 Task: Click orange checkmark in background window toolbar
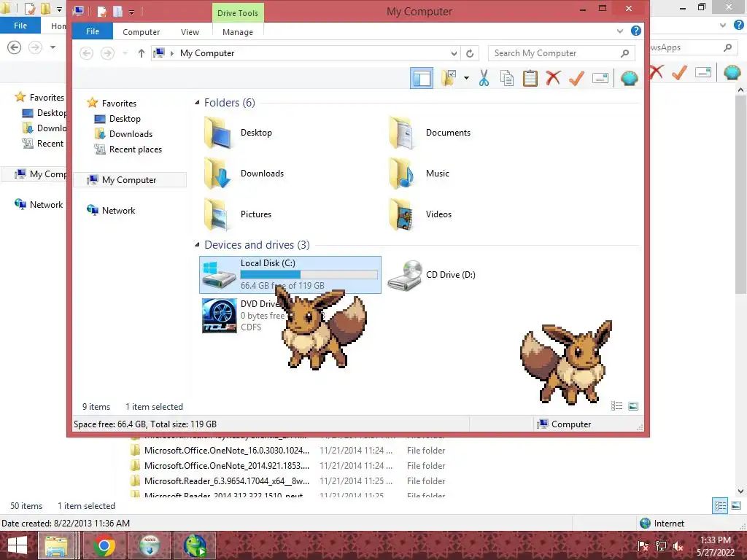coord(679,72)
